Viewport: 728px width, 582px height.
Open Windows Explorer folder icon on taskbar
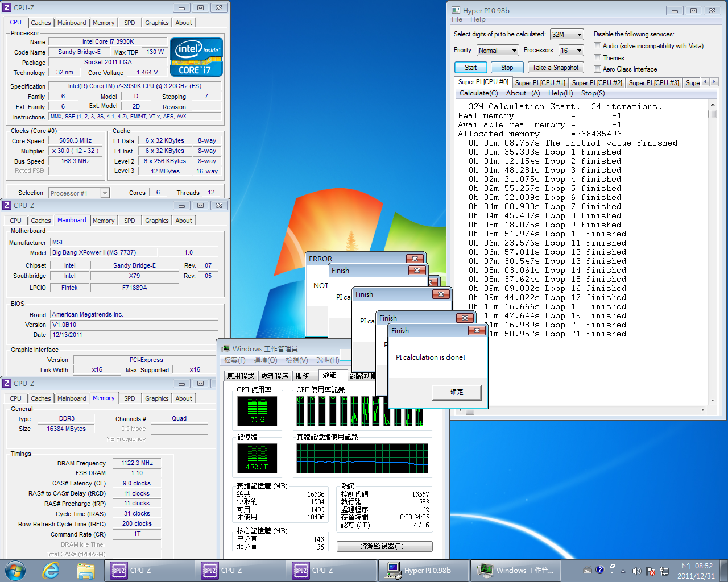pos(85,571)
